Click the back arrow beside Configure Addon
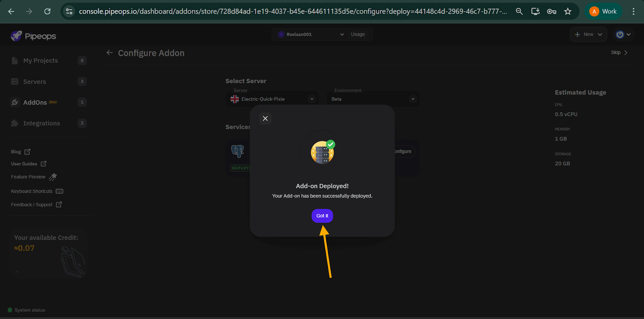Screen dimensions: 644x319 click(x=109, y=53)
